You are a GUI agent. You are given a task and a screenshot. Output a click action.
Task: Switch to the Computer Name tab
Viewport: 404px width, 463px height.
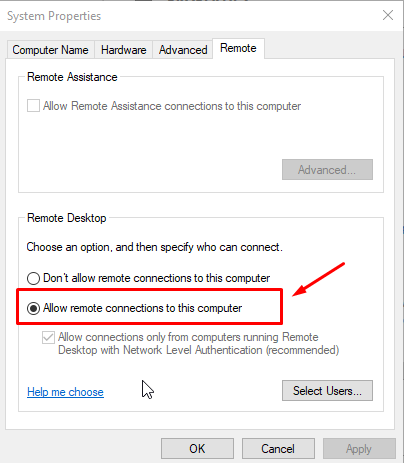point(51,50)
